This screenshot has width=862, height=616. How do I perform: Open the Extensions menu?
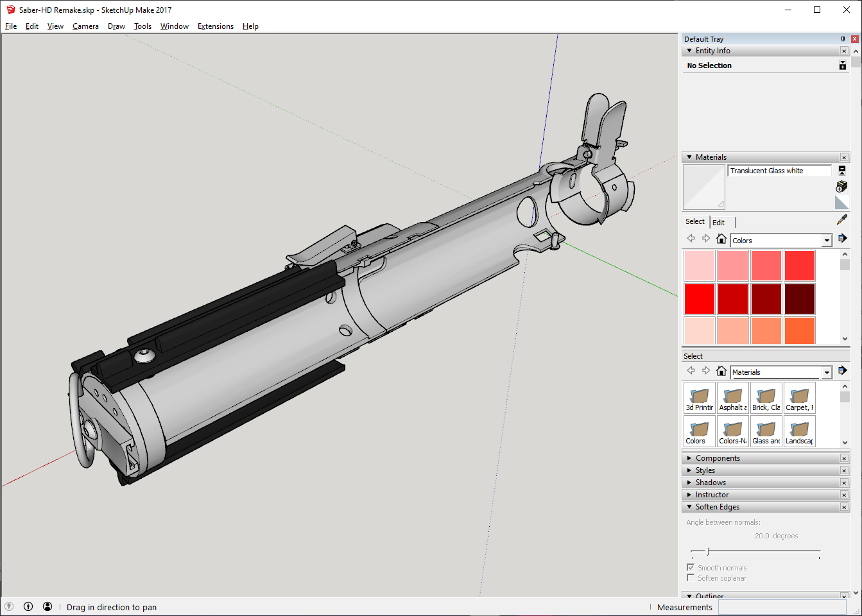215,26
